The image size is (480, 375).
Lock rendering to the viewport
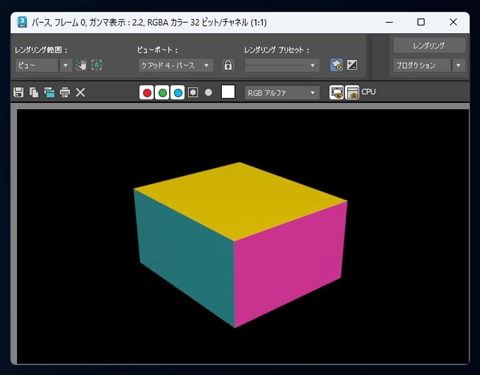(x=228, y=65)
